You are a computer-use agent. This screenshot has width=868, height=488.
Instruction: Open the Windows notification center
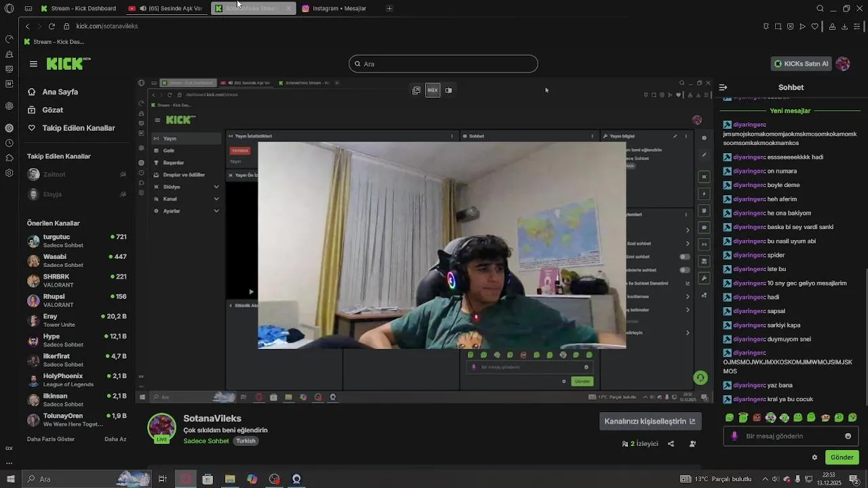pos(854,479)
